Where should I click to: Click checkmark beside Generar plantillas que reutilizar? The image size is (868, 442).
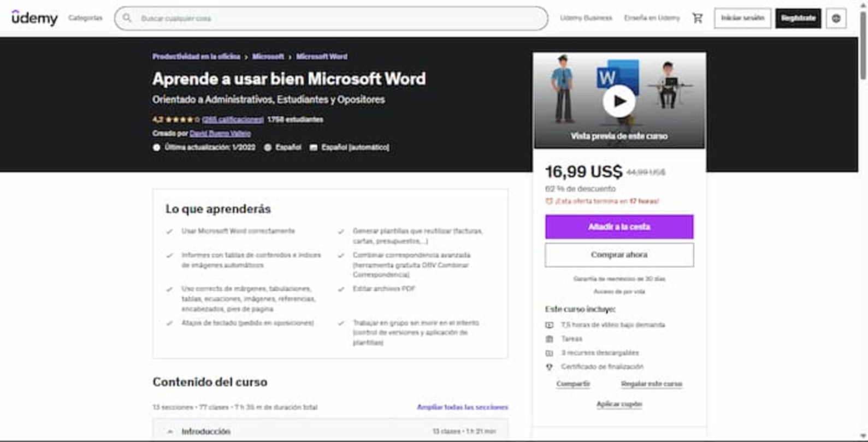[341, 231]
